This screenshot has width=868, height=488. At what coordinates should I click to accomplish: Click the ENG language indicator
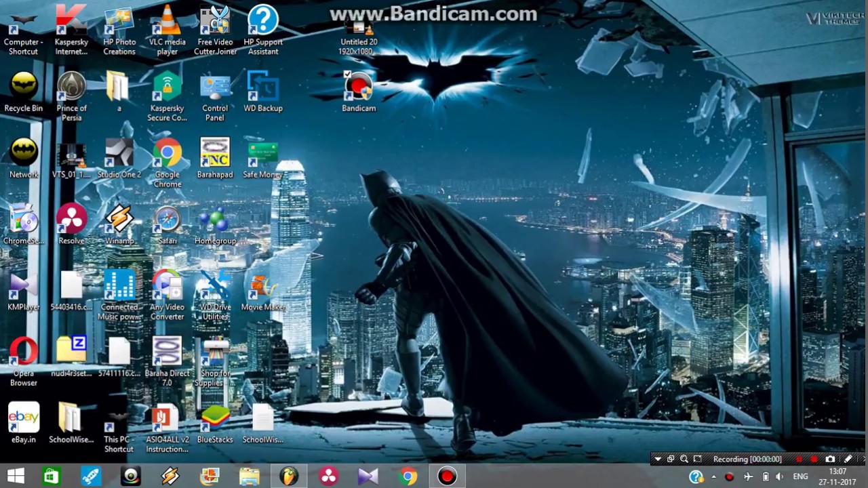pyautogui.click(x=800, y=476)
